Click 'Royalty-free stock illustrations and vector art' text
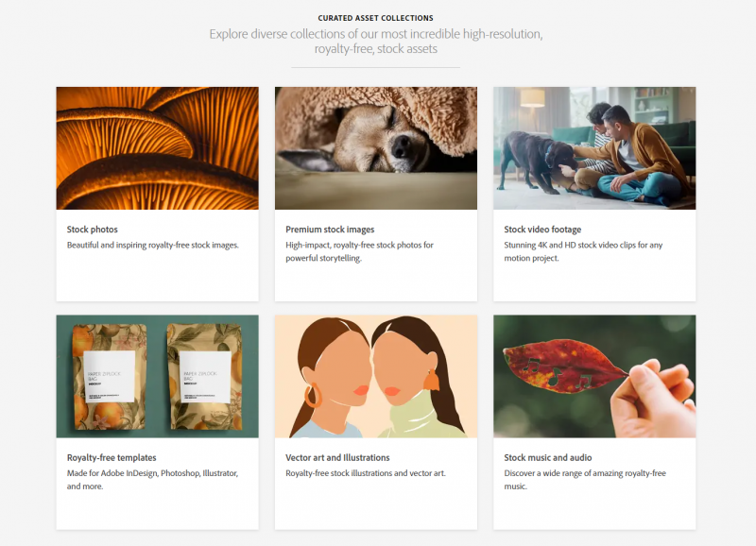The image size is (756, 546). 366,473
